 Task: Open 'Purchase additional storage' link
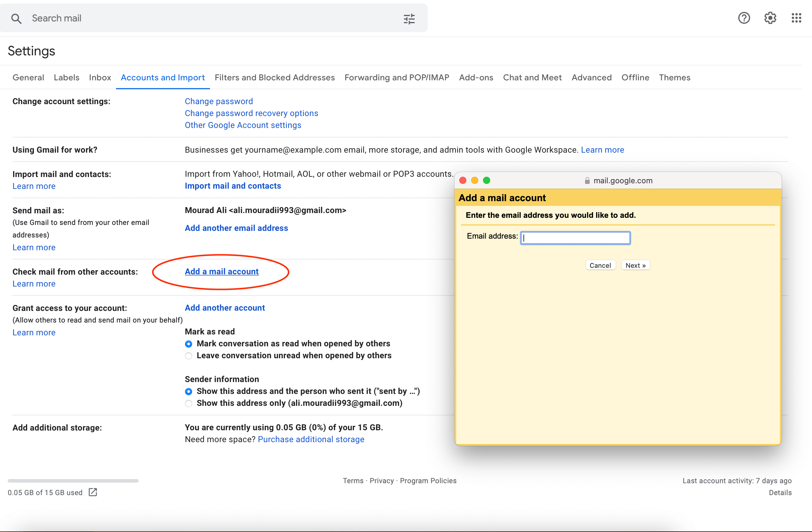pyautogui.click(x=311, y=439)
